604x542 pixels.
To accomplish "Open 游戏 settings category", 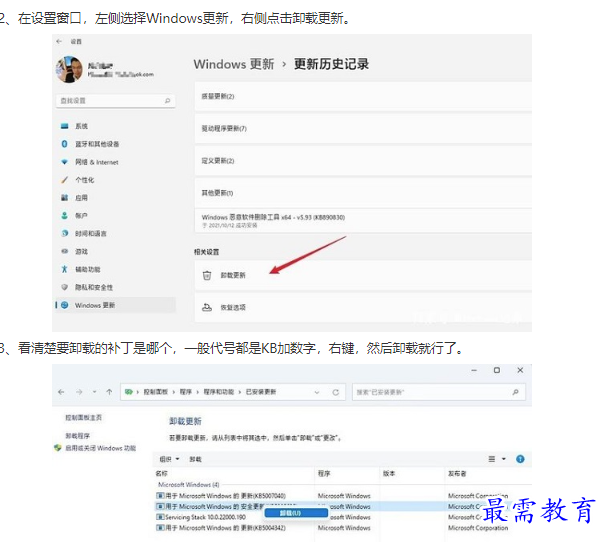I will pos(81,251).
